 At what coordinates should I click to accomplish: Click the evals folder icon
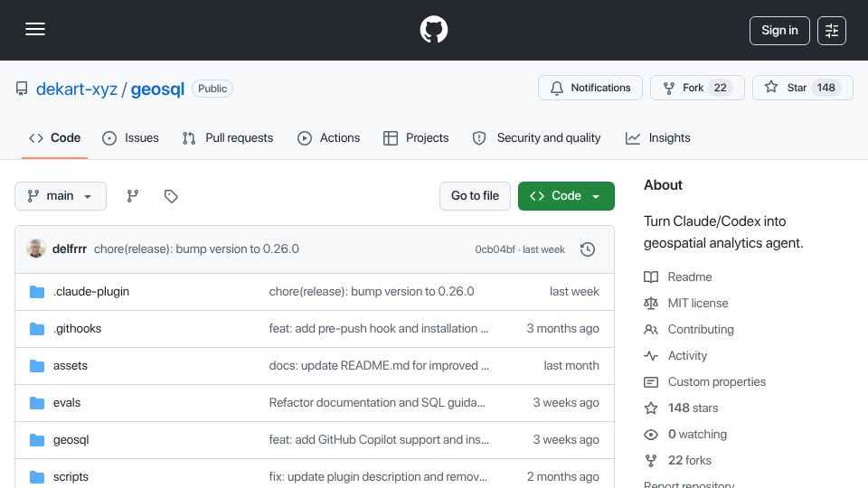click(x=37, y=403)
